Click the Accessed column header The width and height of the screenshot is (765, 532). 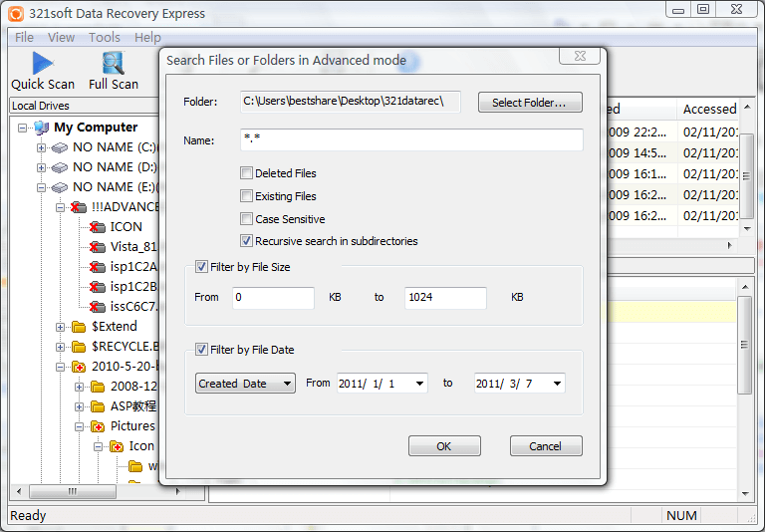pyautogui.click(x=709, y=109)
